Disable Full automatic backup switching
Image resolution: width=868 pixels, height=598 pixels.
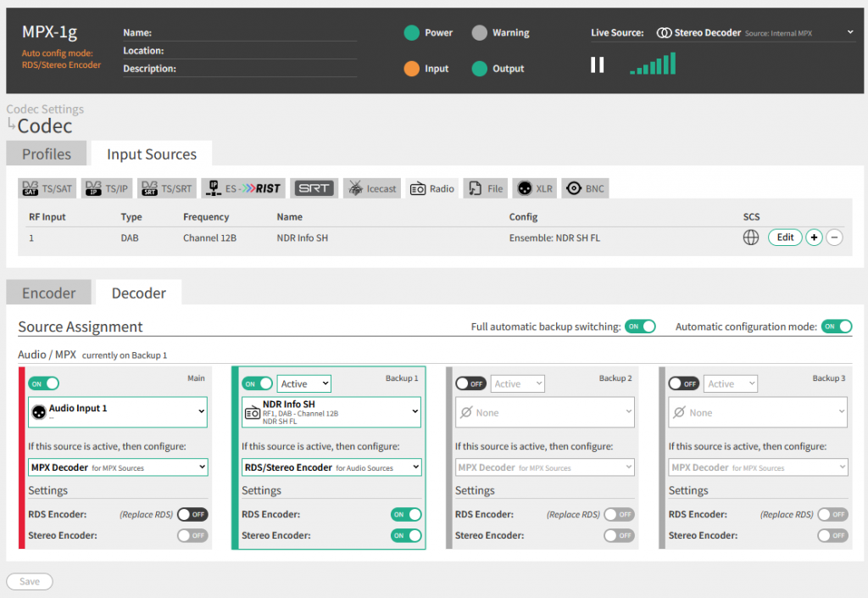640,327
